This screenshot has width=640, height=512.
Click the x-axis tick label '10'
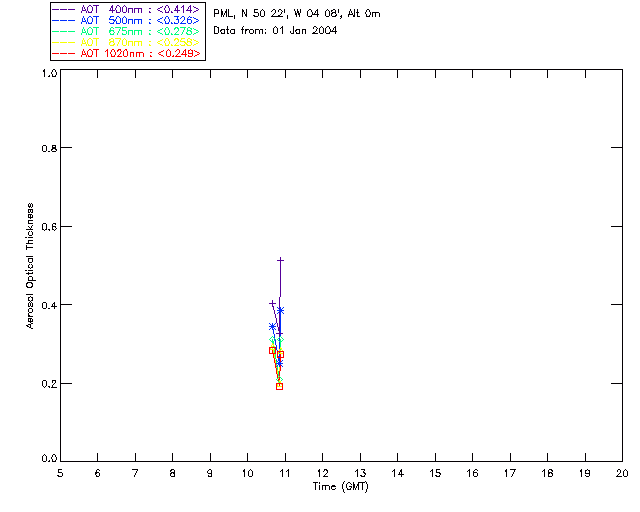point(247,473)
